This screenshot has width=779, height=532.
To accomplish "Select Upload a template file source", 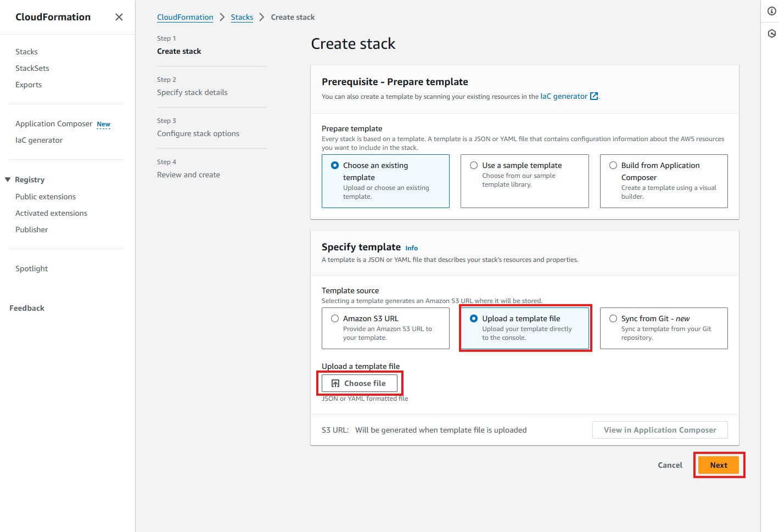I will 524,328.
